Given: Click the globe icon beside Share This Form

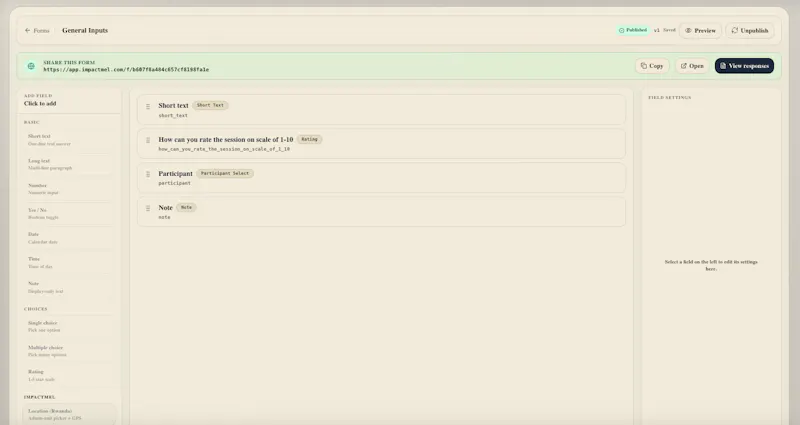Looking at the screenshot, I should (x=31, y=66).
